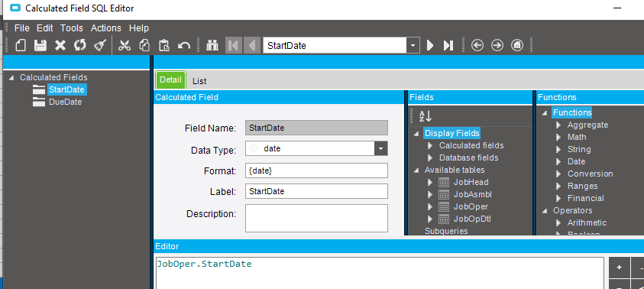Screen dimensions: 644x289
Task: Refresh using the circular arrows icon
Action: [80, 45]
